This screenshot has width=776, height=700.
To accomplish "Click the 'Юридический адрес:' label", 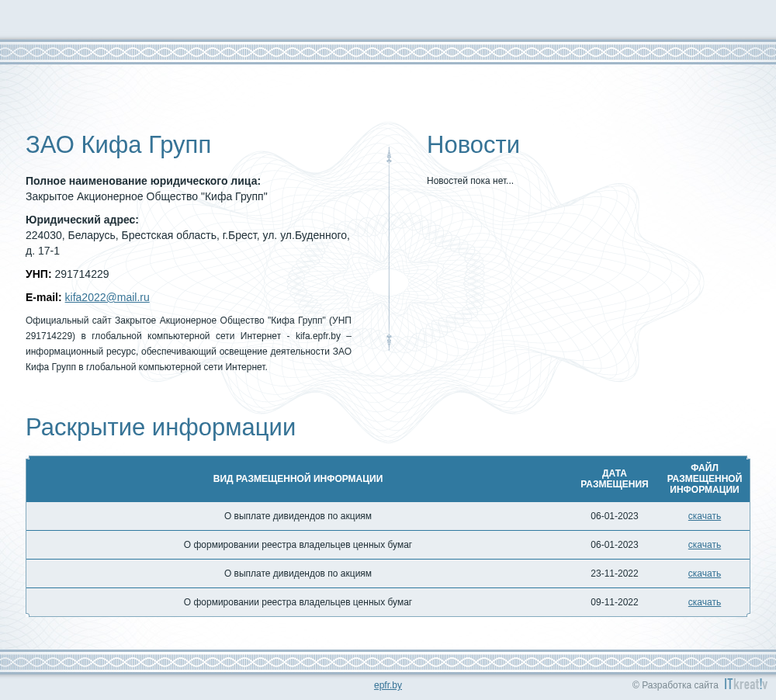I will (82, 220).
